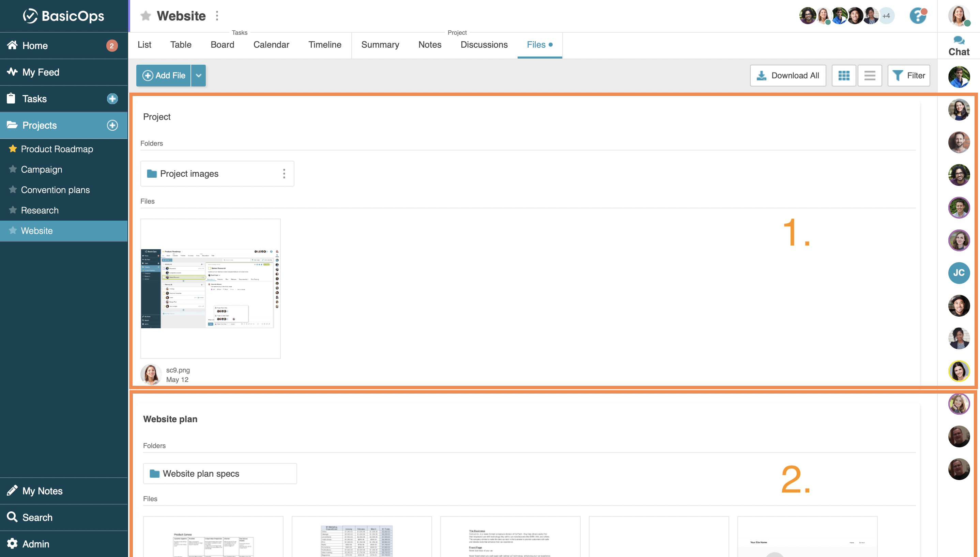This screenshot has width=980, height=557.
Task: Click the sc9.png file name
Action: pyautogui.click(x=178, y=370)
